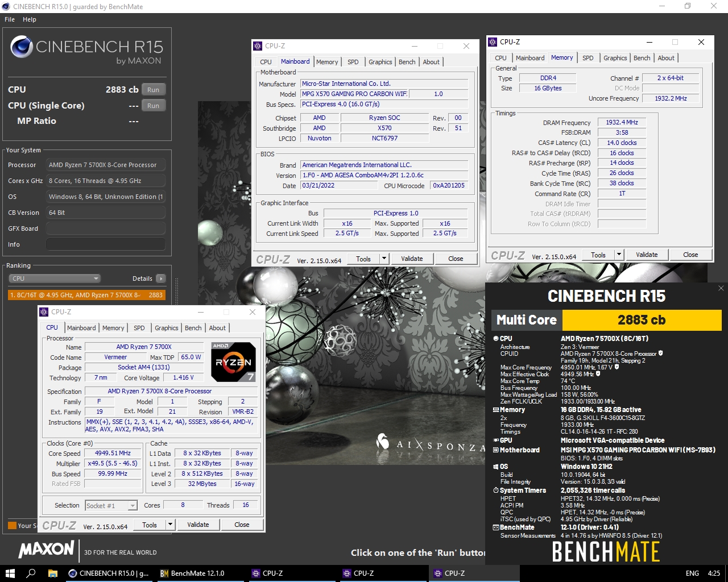728x582 pixels.
Task: Open the File menu in Cinebench
Action: click(x=10, y=19)
